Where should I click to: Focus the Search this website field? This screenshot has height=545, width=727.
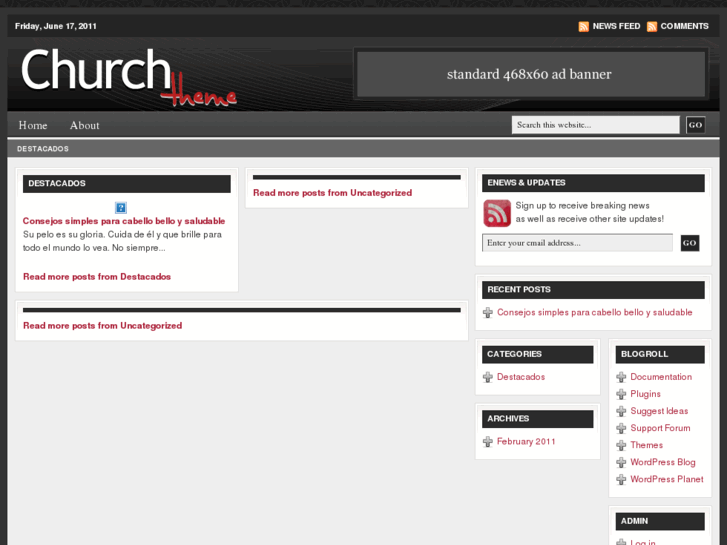click(x=596, y=125)
